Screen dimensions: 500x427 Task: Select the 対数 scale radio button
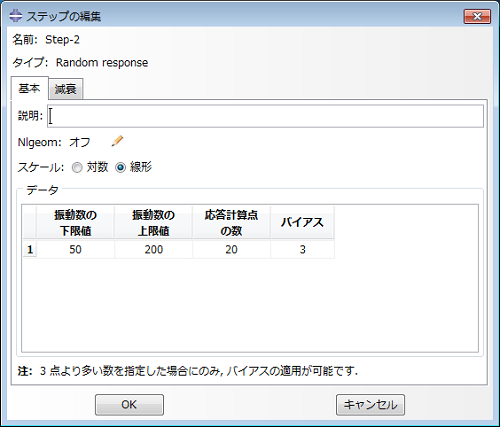tap(77, 167)
